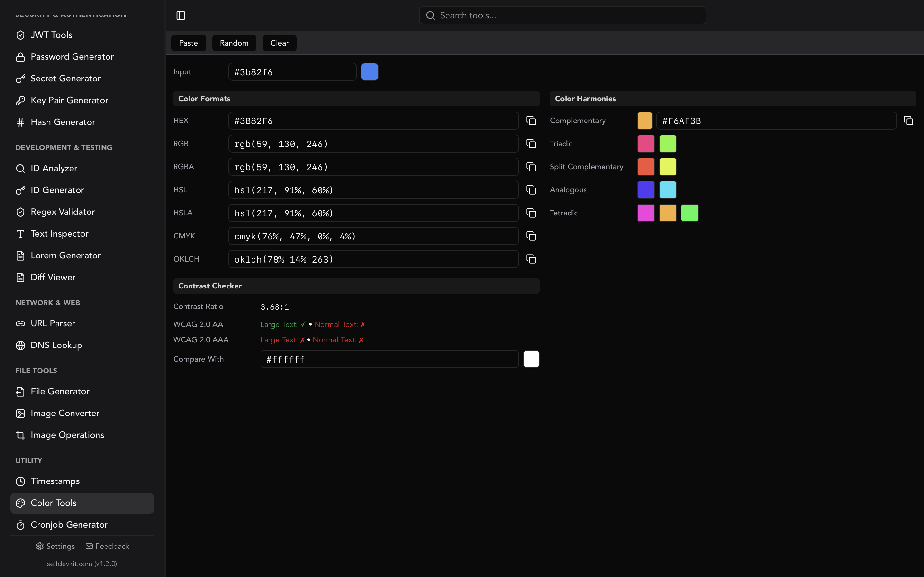Copy the RGBA color value

pyautogui.click(x=531, y=167)
